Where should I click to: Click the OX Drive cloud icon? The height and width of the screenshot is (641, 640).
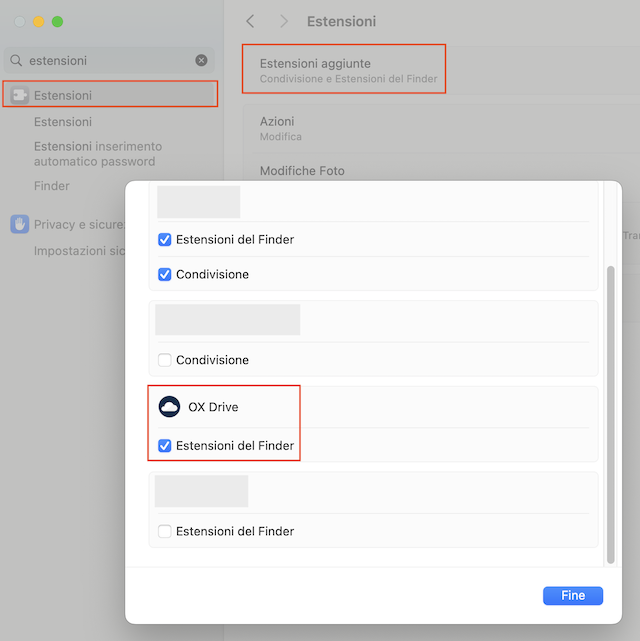169,407
